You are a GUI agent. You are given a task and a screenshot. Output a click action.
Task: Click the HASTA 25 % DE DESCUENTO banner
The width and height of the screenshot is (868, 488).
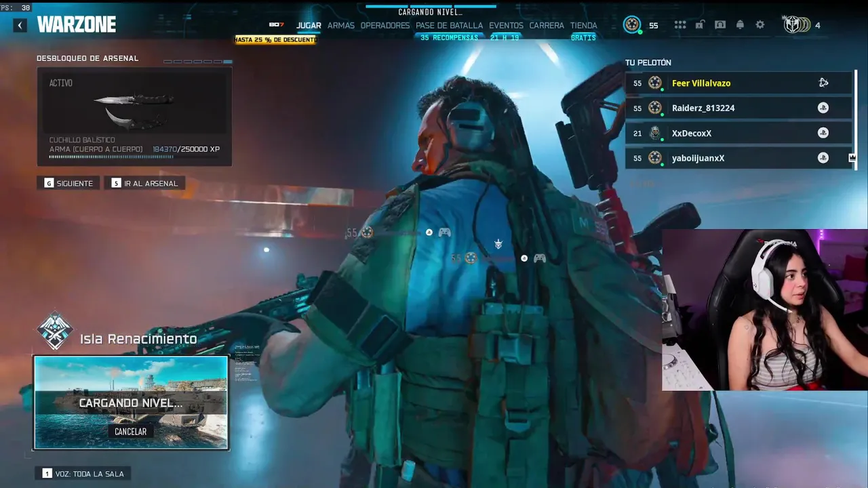pos(275,39)
